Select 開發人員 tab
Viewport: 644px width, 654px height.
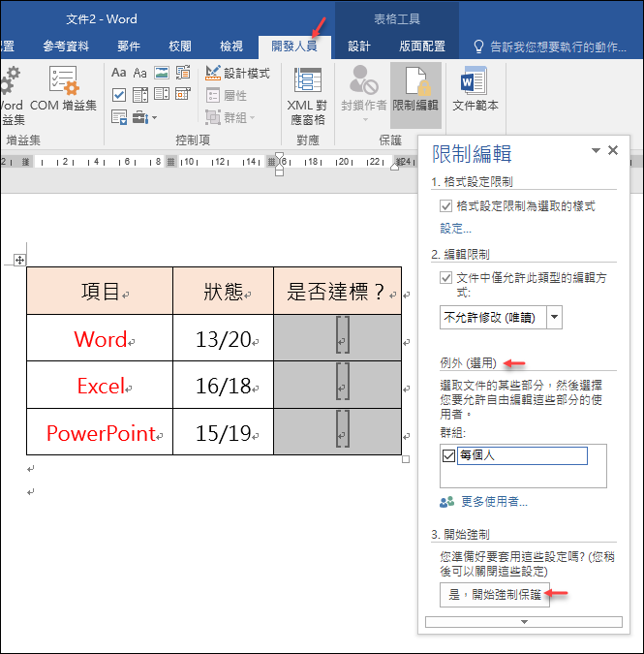[294, 47]
